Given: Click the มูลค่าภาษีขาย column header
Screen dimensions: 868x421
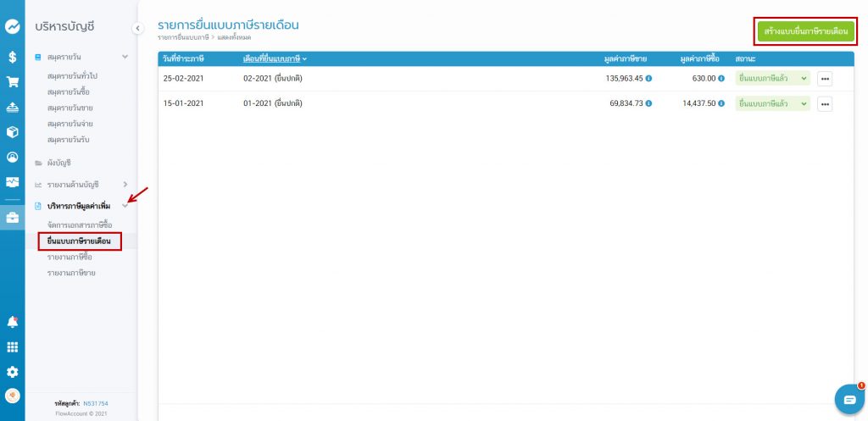Looking at the screenshot, I should [626, 58].
